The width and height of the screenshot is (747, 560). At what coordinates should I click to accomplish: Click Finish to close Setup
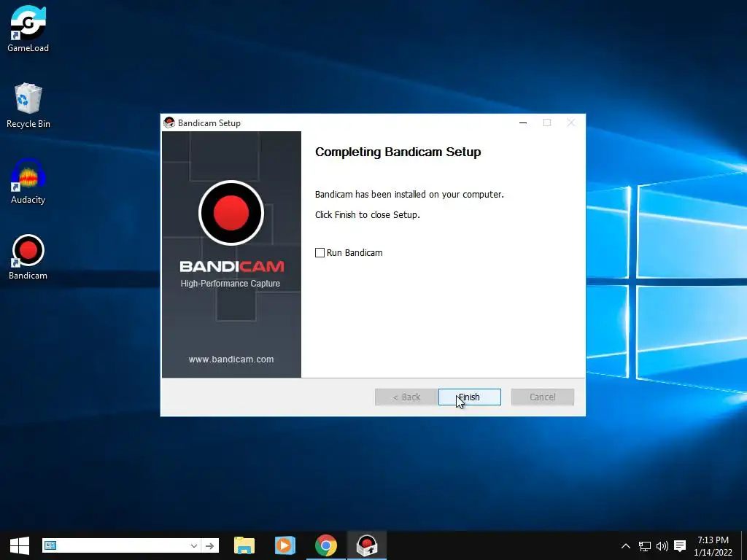point(469,397)
